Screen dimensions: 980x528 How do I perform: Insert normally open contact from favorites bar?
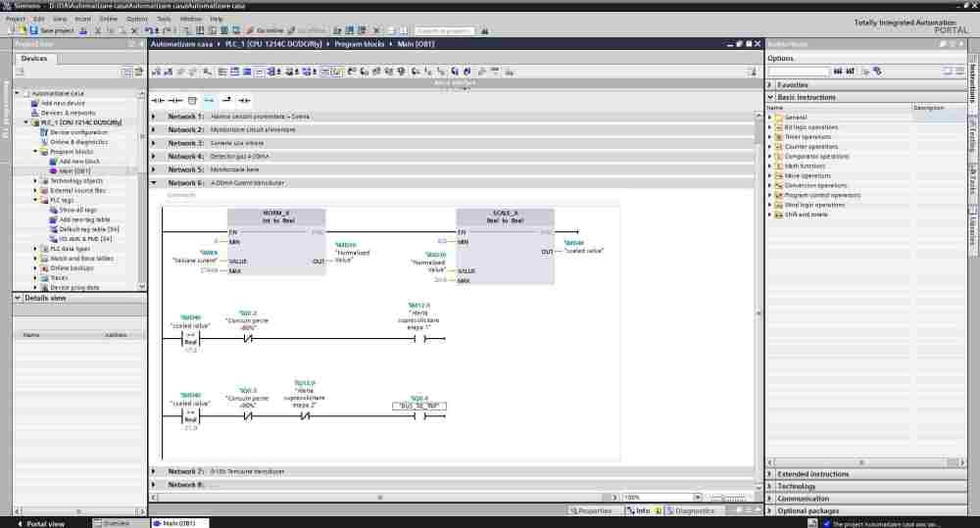(157, 100)
